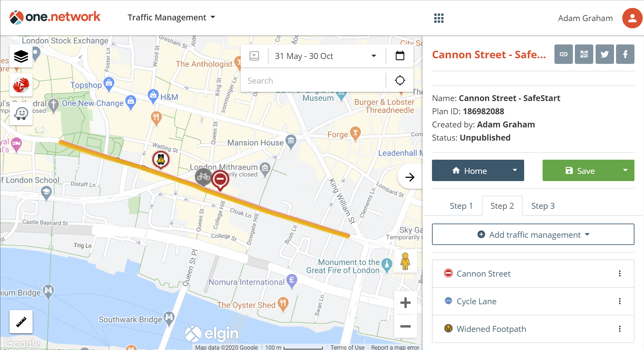Expand the date range dropdown
Screen dimensions: 644x350
point(374,56)
